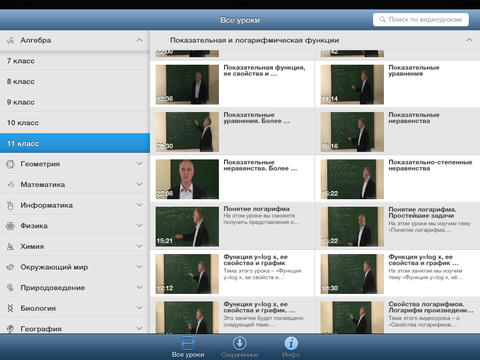The width and height of the screenshot is (480, 360).
Task: Click the Algebra subject icon
Action: click(x=10, y=40)
